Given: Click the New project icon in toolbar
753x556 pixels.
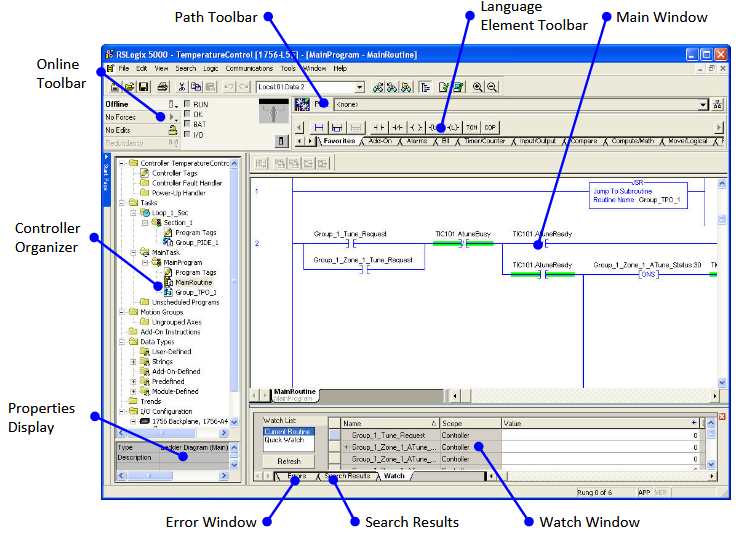Looking at the screenshot, I should coord(115,87).
